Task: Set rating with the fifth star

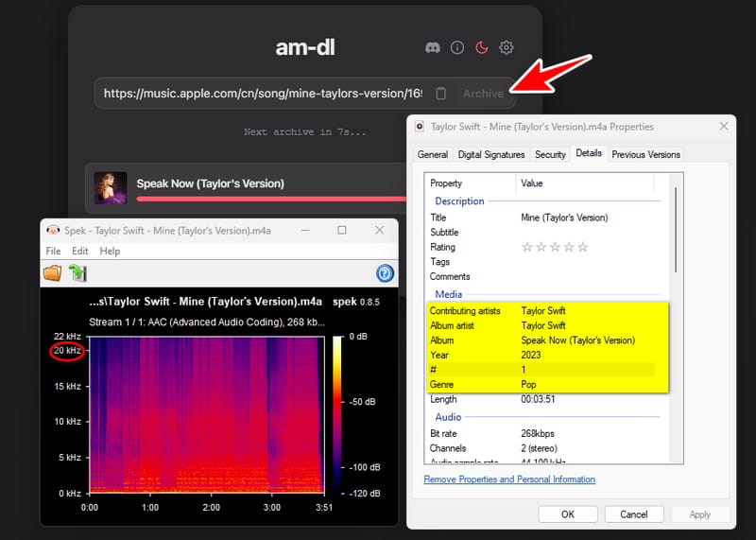Action: coord(583,247)
